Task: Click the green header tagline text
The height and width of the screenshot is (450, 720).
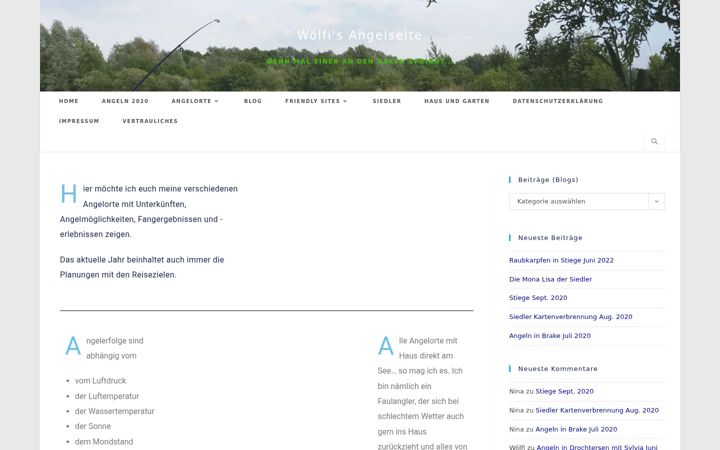Action: click(x=360, y=62)
